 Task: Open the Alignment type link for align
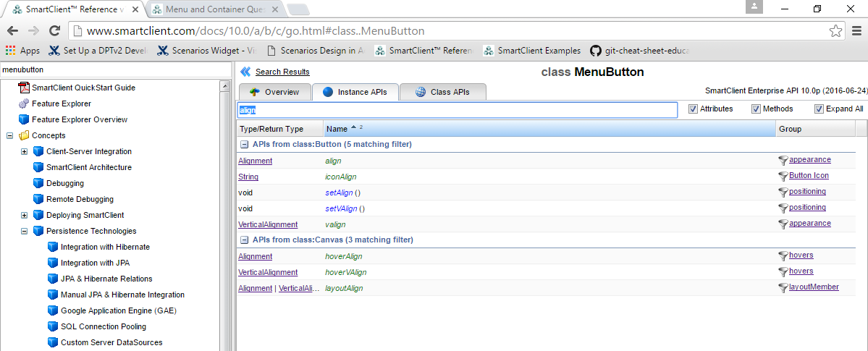pos(256,161)
